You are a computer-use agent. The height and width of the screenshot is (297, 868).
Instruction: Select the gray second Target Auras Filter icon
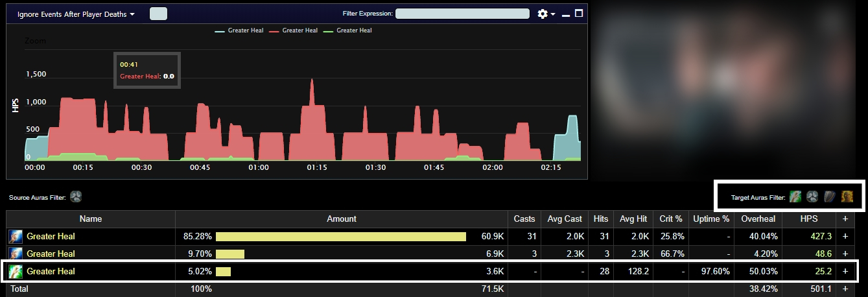pyautogui.click(x=812, y=196)
